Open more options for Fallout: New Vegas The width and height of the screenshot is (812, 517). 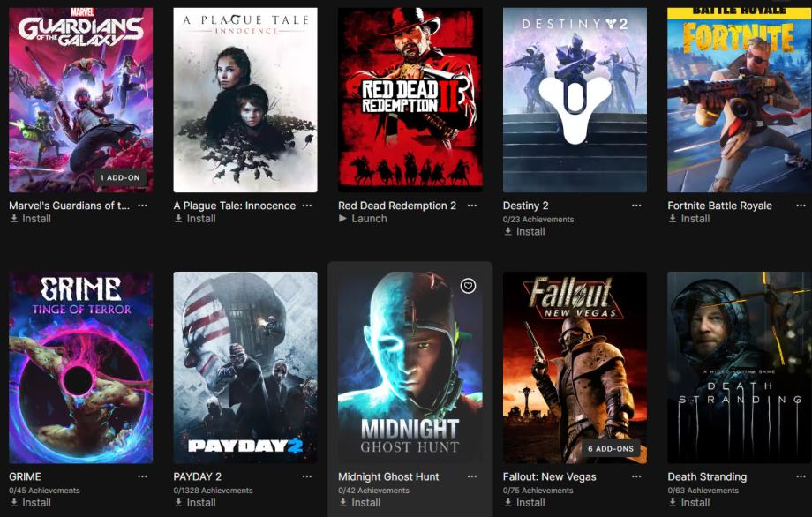[x=636, y=476]
